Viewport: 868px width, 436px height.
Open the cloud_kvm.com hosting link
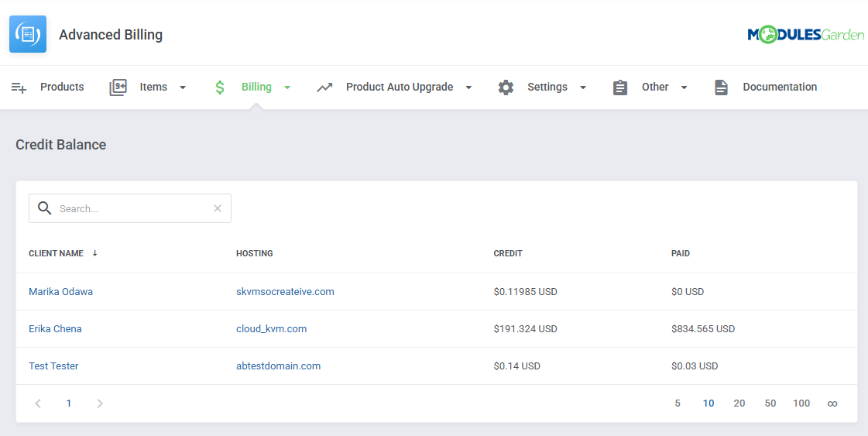tap(271, 329)
